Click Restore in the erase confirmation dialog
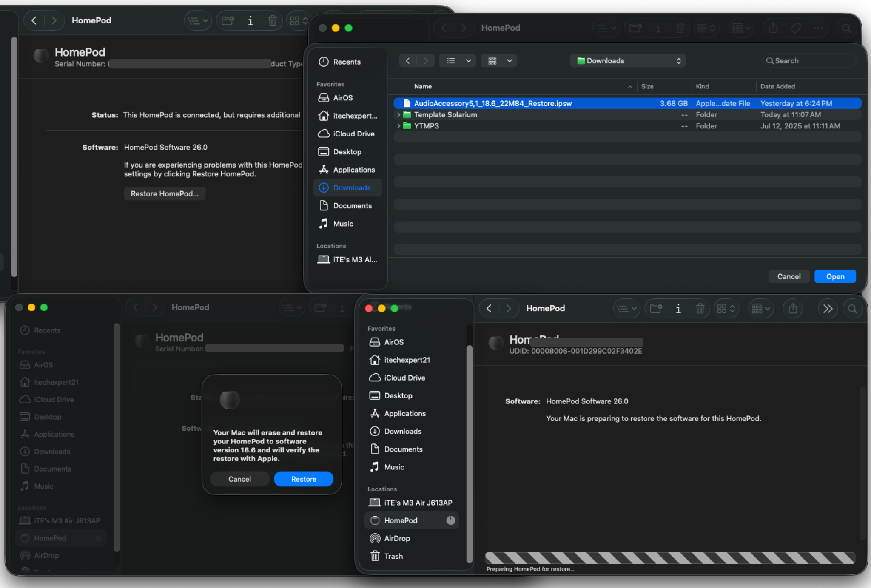The height and width of the screenshot is (588, 871). tap(304, 479)
